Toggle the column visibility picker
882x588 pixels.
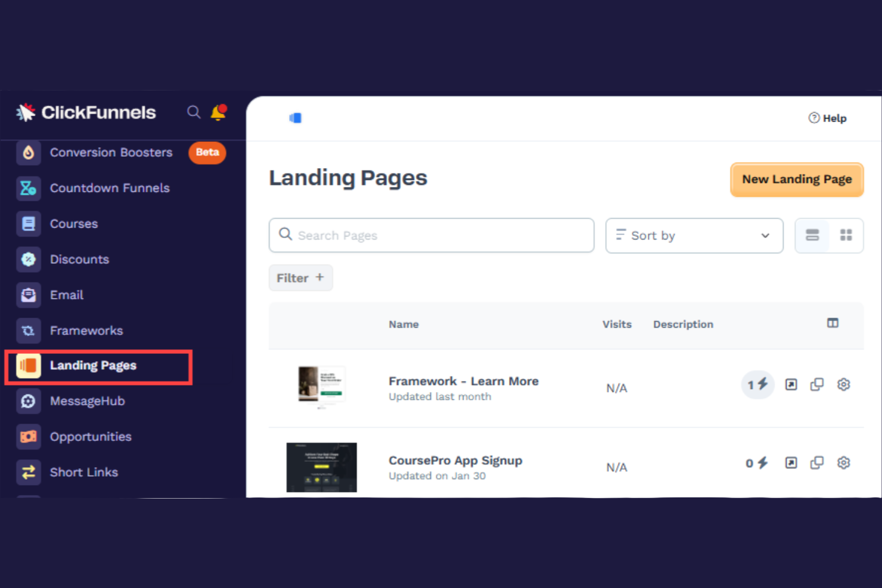pyautogui.click(x=833, y=323)
